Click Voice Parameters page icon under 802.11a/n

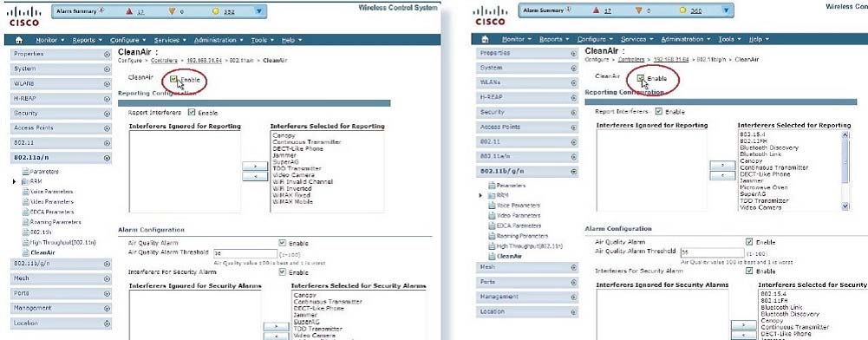tap(25, 192)
